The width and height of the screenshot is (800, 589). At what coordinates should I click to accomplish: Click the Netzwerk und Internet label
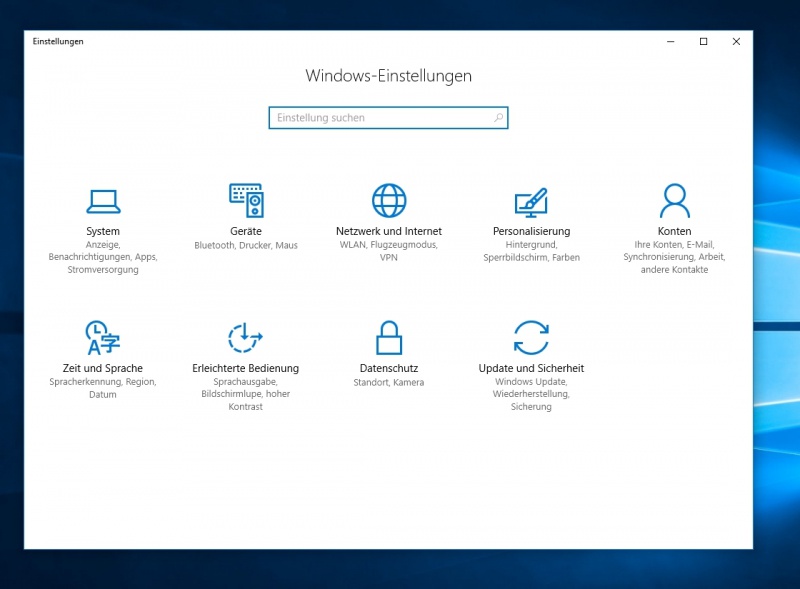click(x=389, y=231)
